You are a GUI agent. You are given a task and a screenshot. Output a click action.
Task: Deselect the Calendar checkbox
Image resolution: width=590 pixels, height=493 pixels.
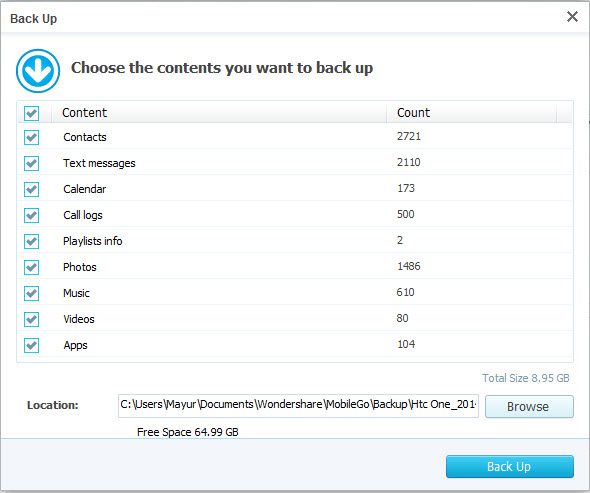click(x=31, y=189)
